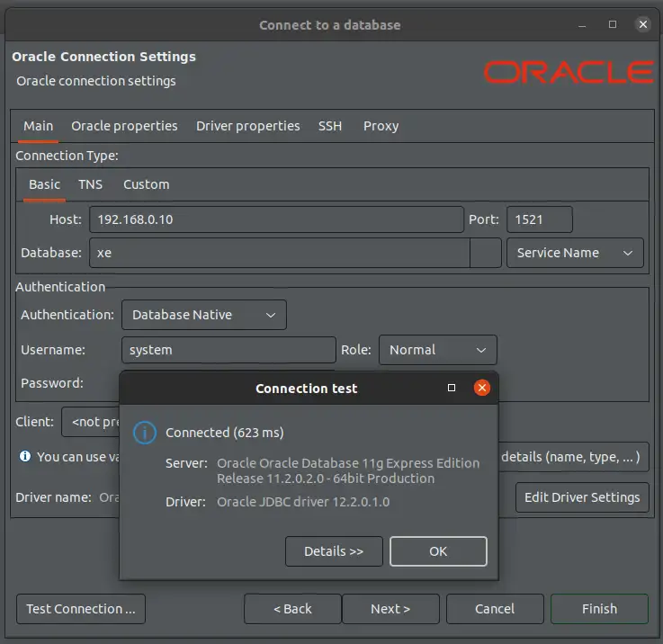Click the small button next to Database field

coord(486,253)
